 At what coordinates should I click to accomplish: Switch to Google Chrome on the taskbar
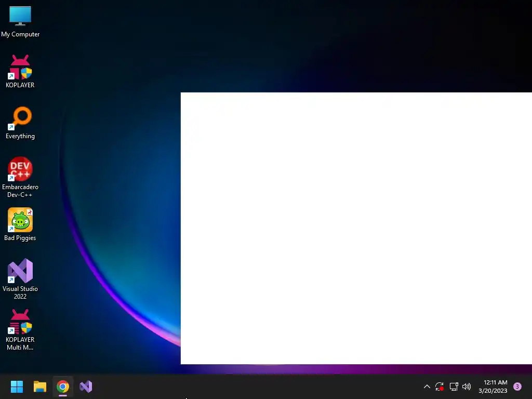[x=63, y=387]
